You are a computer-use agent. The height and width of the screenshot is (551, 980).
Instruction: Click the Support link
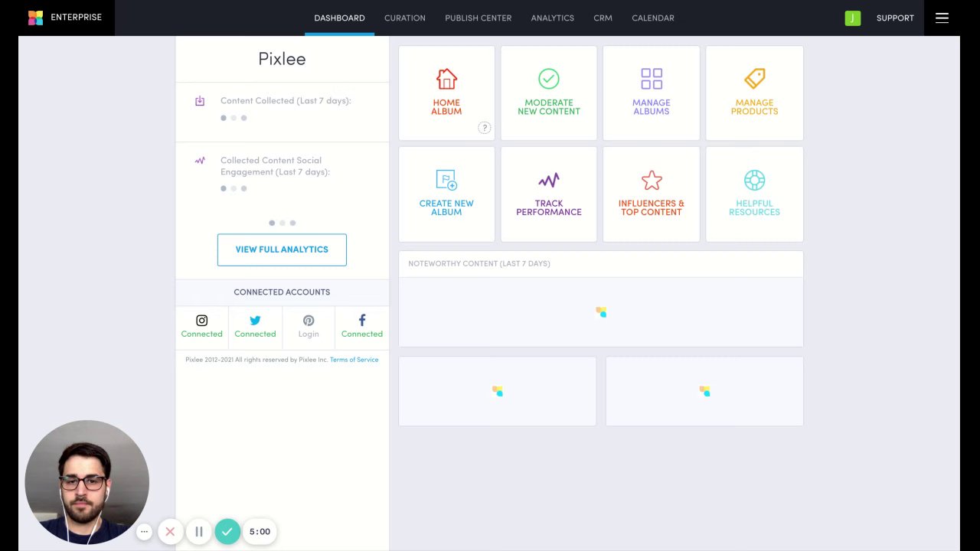895,18
